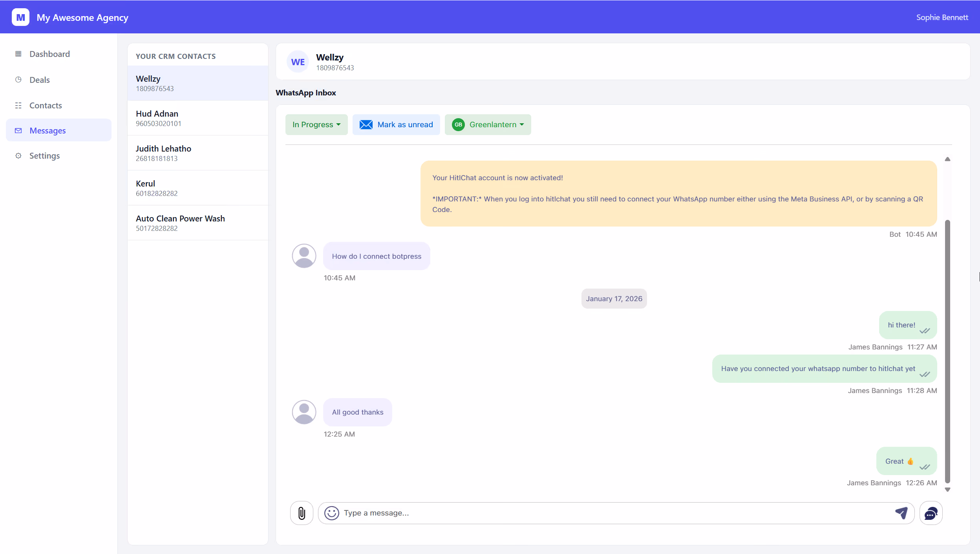Click the Dashboard grid icon
Screen dimensions: 980x554
(x=18, y=54)
